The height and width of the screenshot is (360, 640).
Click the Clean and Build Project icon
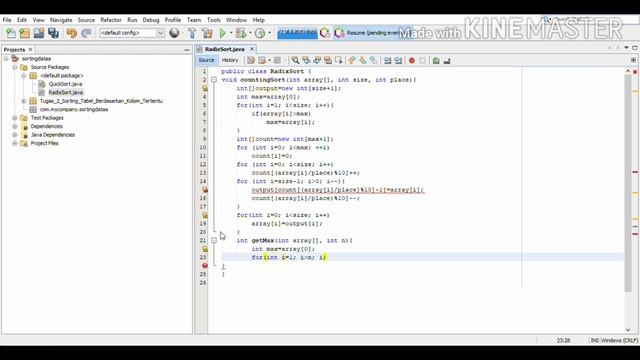207,33
